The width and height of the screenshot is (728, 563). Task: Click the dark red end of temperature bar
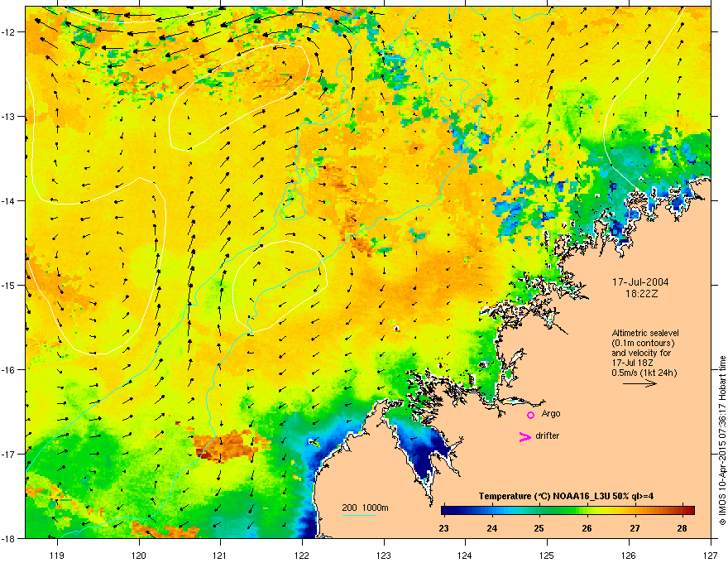point(689,510)
